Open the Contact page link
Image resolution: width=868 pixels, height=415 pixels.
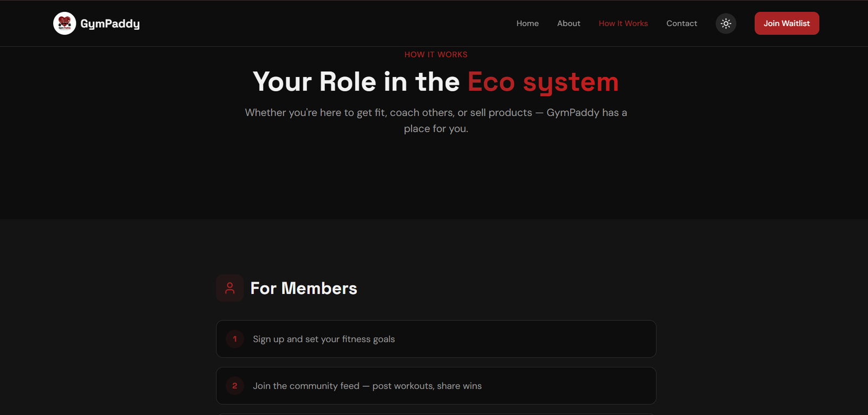681,23
